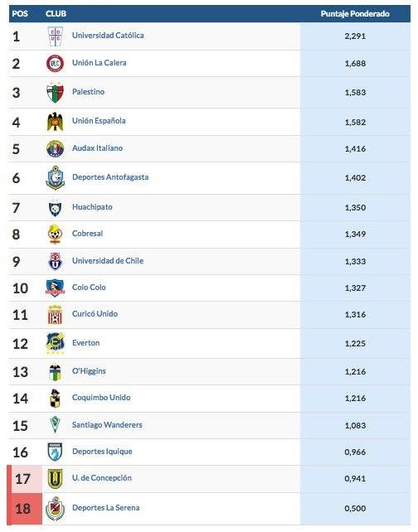Image resolution: width=418 pixels, height=532 pixels.
Task: Click the Audax Italiano round crest
Action: point(55,149)
